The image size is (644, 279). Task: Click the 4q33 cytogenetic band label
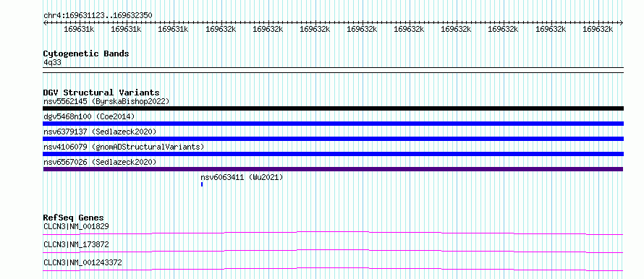pos(53,62)
